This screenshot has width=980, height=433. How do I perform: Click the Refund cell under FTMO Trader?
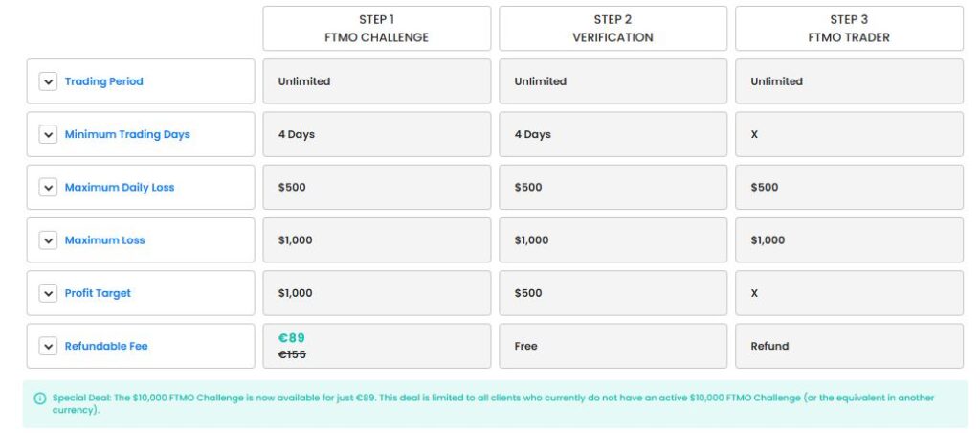[x=769, y=346]
